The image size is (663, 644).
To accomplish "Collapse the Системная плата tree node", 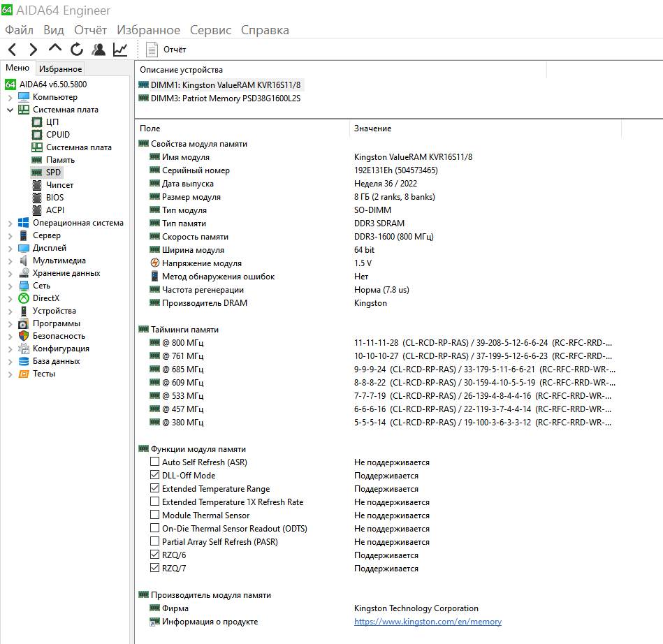I will 10,110.
